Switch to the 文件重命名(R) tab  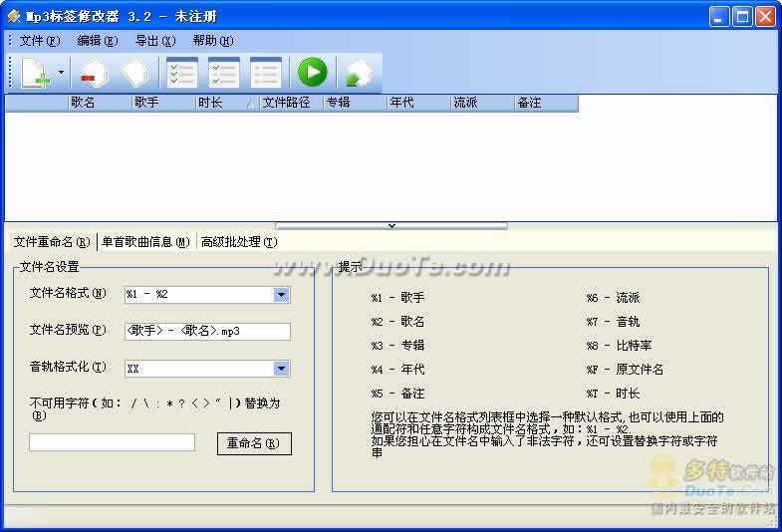pyautogui.click(x=52, y=242)
